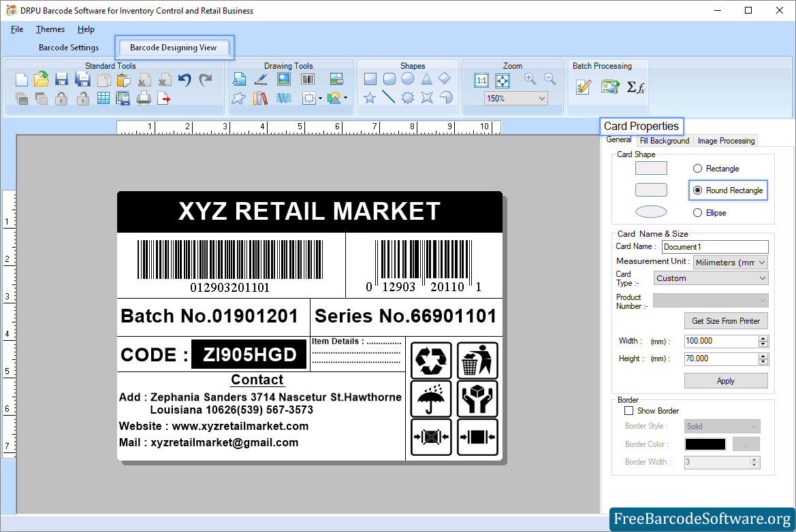The width and height of the screenshot is (796, 532).
Task: Create a new blank label document
Action: coord(21,80)
